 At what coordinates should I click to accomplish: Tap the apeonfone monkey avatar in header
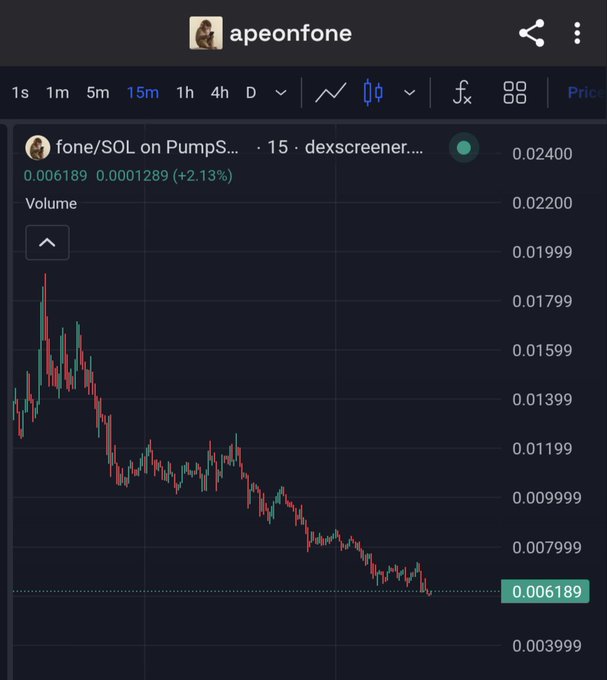tap(206, 33)
